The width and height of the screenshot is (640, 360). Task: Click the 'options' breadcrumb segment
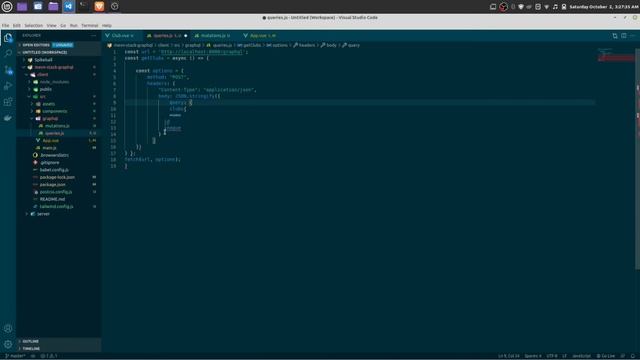(277, 45)
